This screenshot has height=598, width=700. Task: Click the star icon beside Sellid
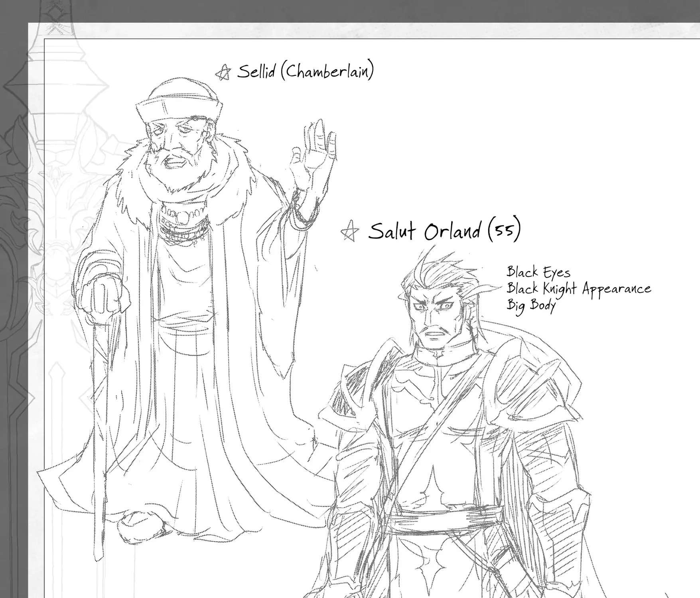(x=223, y=73)
